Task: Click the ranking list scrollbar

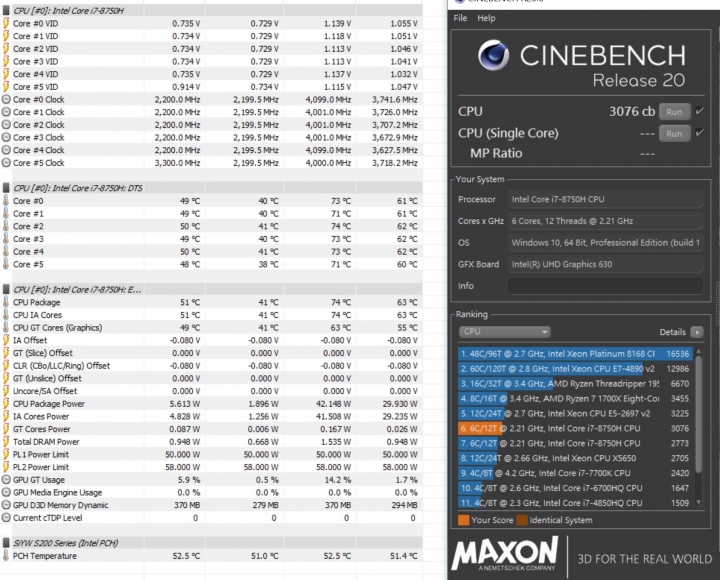Action: click(x=699, y=413)
